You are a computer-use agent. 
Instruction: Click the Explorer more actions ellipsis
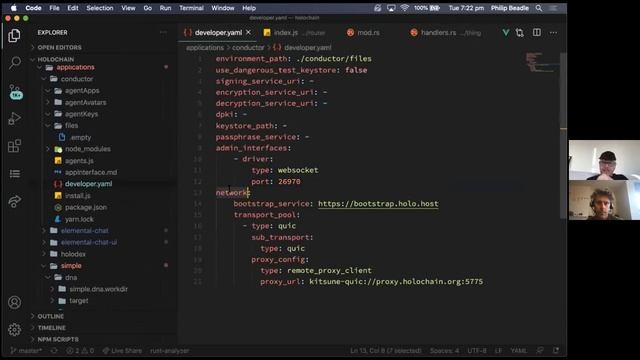click(x=164, y=32)
